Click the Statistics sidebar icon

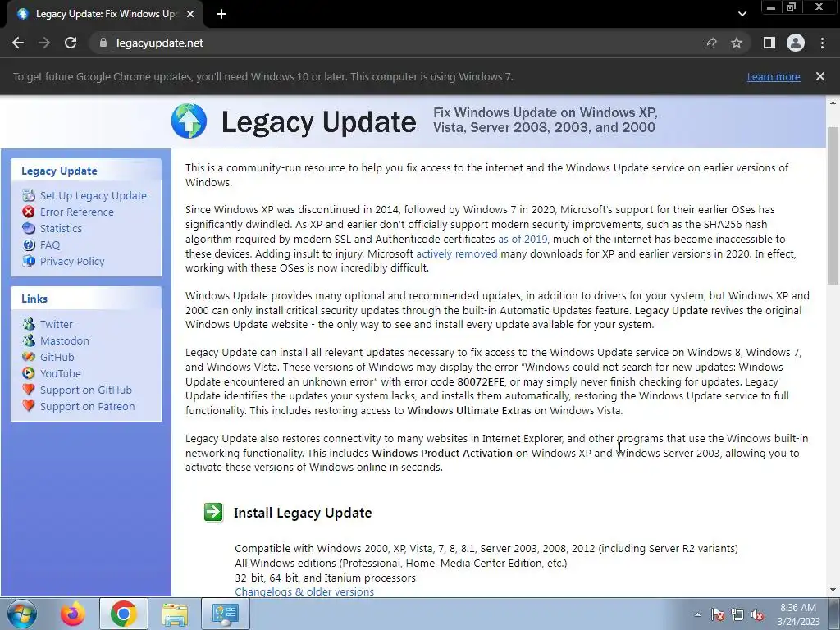tap(29, 228)
